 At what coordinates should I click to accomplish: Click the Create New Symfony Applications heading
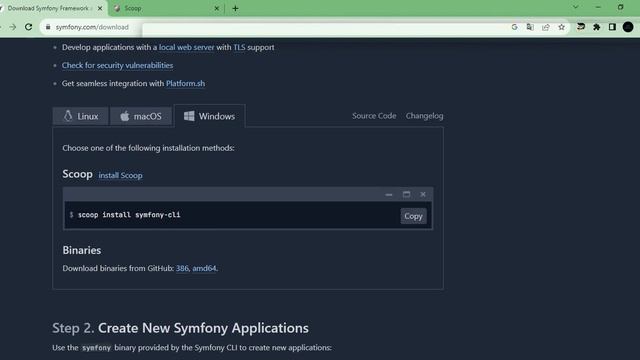tap(203, 328)
